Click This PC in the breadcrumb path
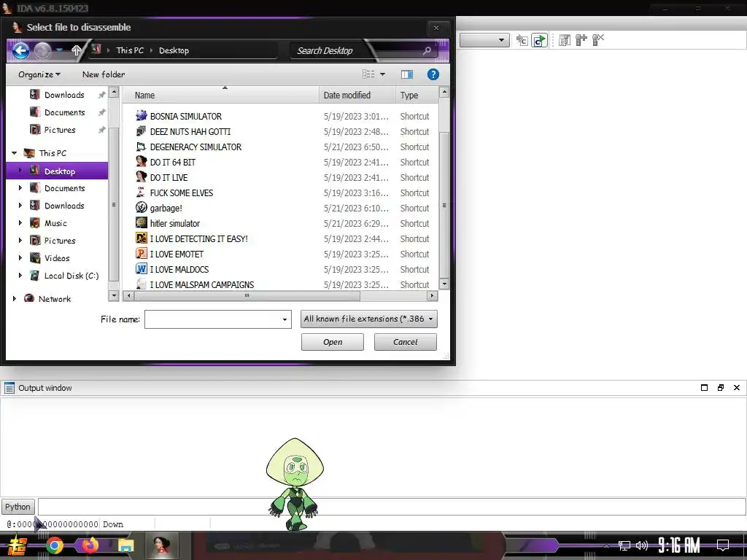This screenshot has height=560, width=747. click(x=130, y=50)
